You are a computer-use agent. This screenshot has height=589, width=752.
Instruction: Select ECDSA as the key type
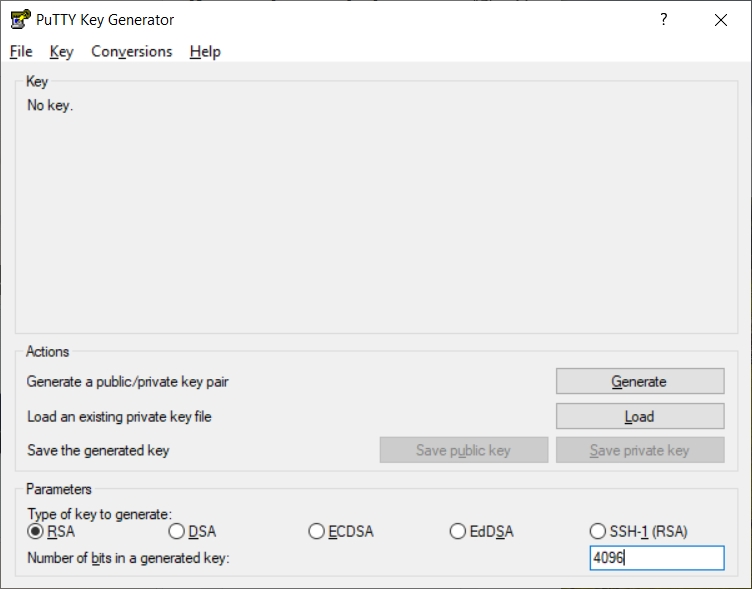click(x=317, y=532)
